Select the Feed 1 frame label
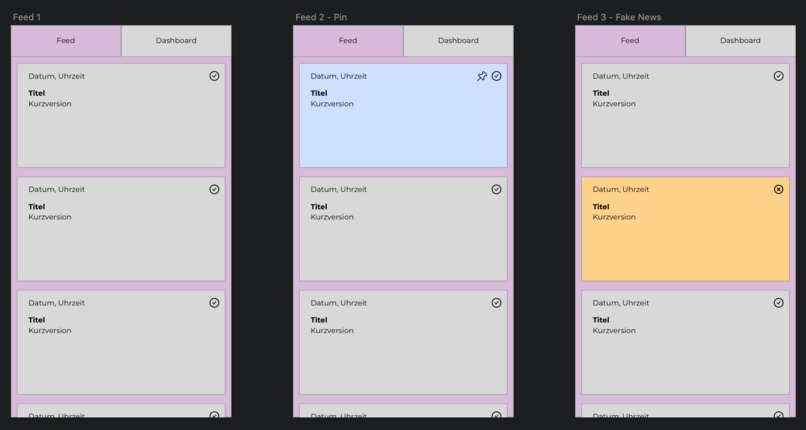 coord(27,17)
